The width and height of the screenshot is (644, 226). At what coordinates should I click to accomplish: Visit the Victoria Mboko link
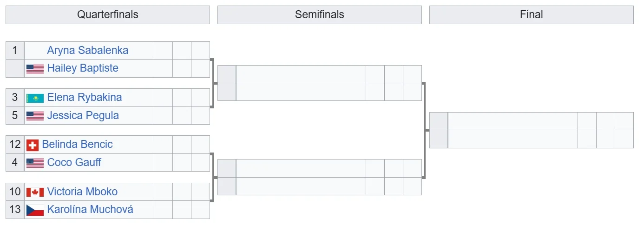[82, 192]
